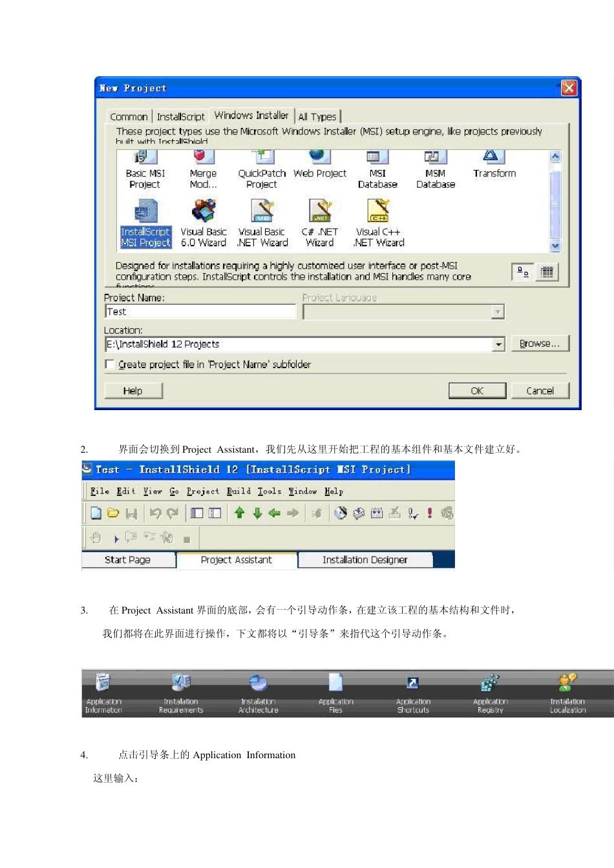Click the Project Name input field

[x=200, y=311]
